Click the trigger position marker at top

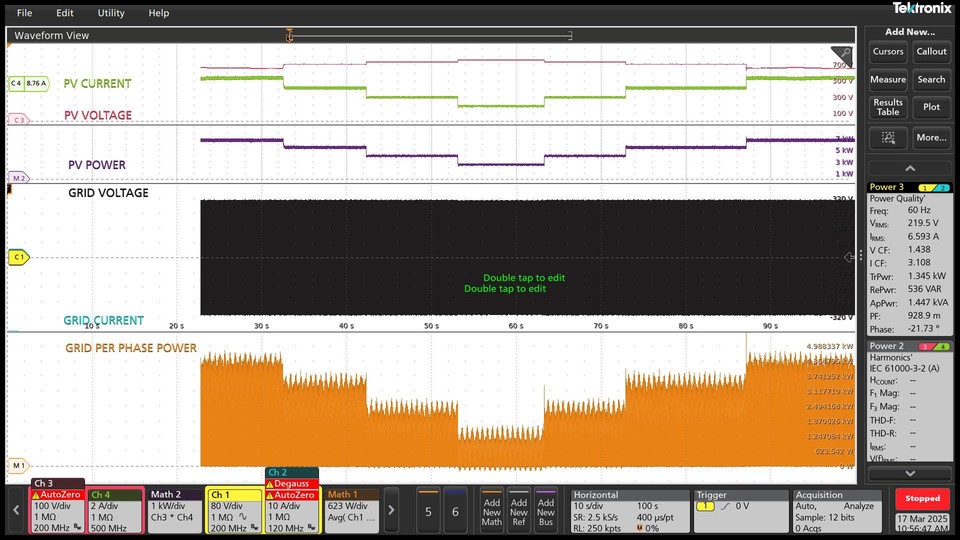(290, 36)
